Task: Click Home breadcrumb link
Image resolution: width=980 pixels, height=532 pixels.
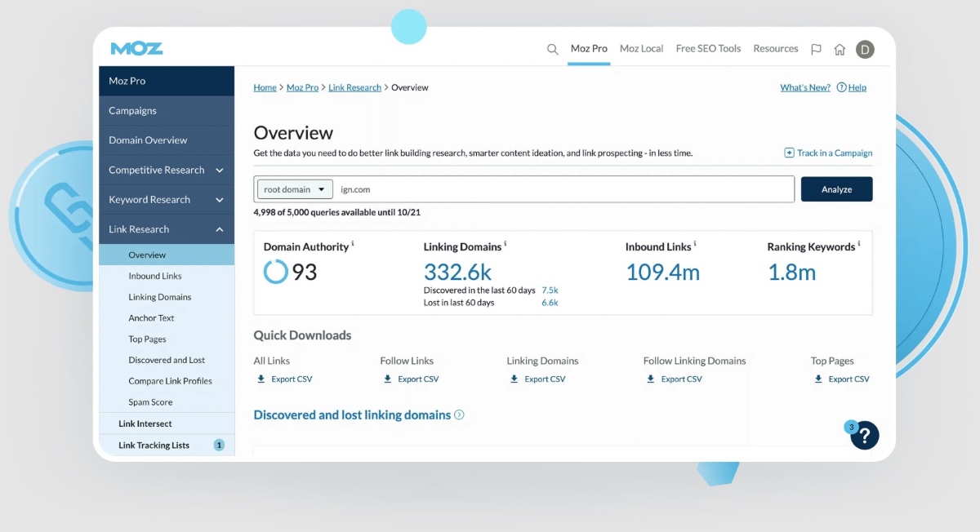Action: pos(265,87)
